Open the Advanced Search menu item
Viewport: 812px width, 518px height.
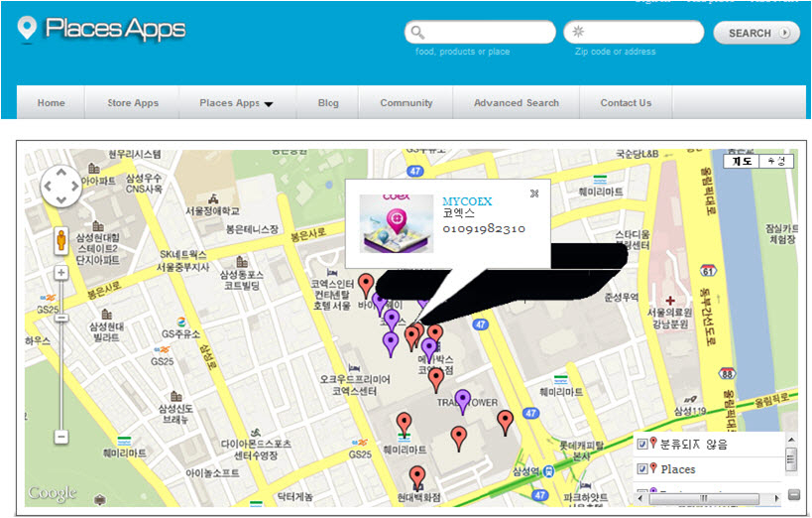517,102
